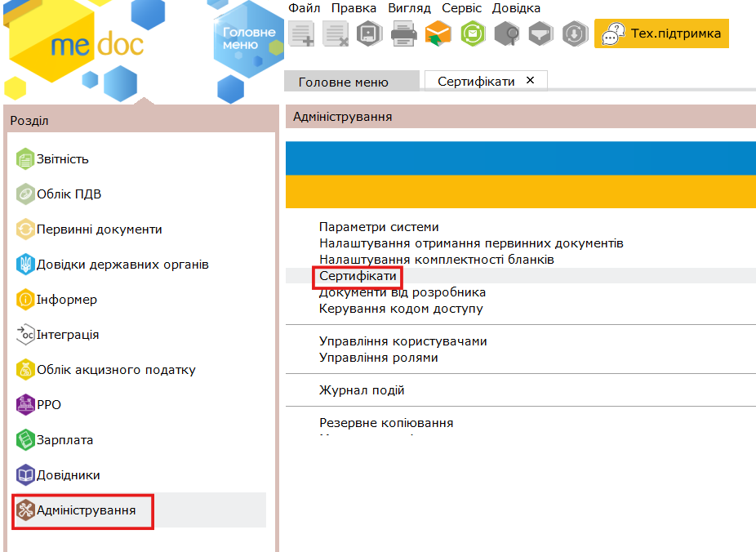
Task: Open the Довідка menu
Action: [516, 8]
